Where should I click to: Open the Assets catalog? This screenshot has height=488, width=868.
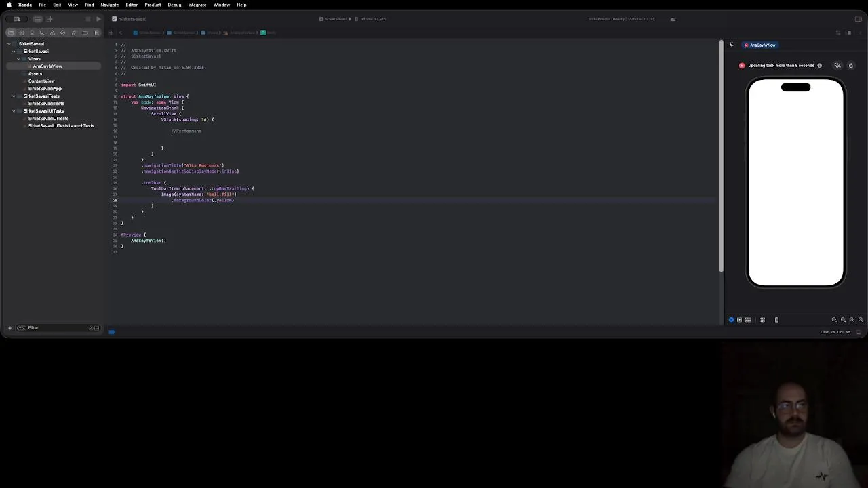click(35, 74)
